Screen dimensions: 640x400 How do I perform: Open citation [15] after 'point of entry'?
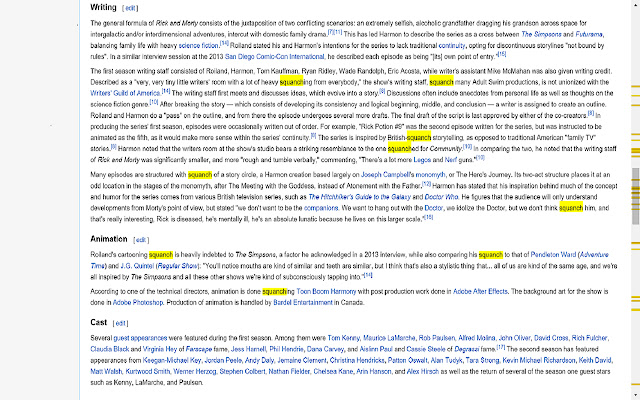pyautogui.click(x=502, y=54)
